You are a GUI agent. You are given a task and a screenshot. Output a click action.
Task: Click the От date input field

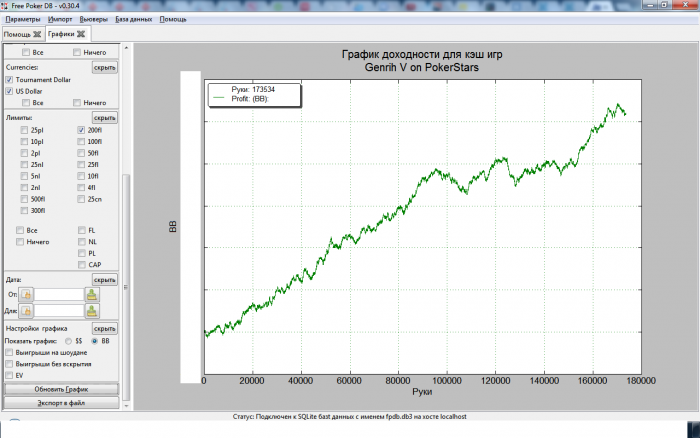[59, 295]
